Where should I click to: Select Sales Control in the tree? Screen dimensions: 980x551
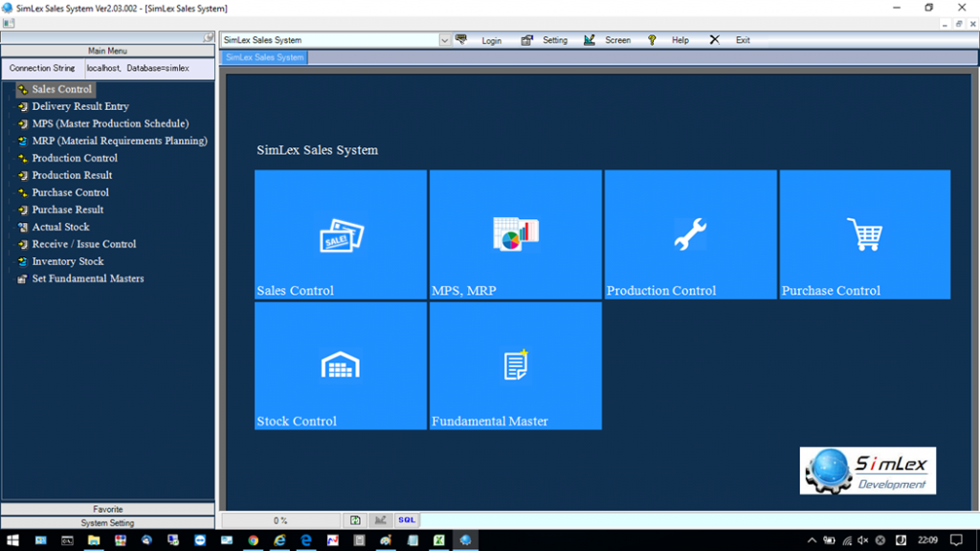(x=61, y=89)
